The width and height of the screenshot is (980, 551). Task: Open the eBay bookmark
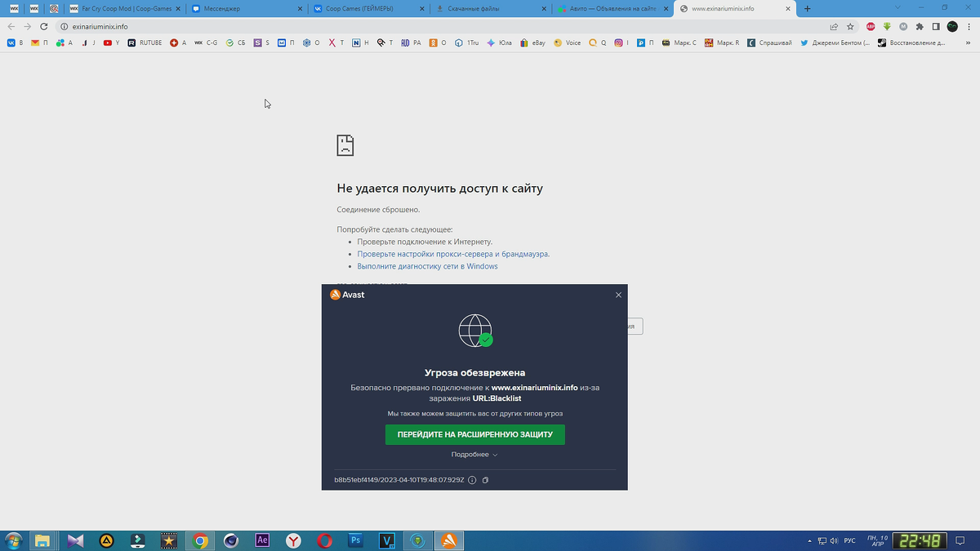[534, 42]
